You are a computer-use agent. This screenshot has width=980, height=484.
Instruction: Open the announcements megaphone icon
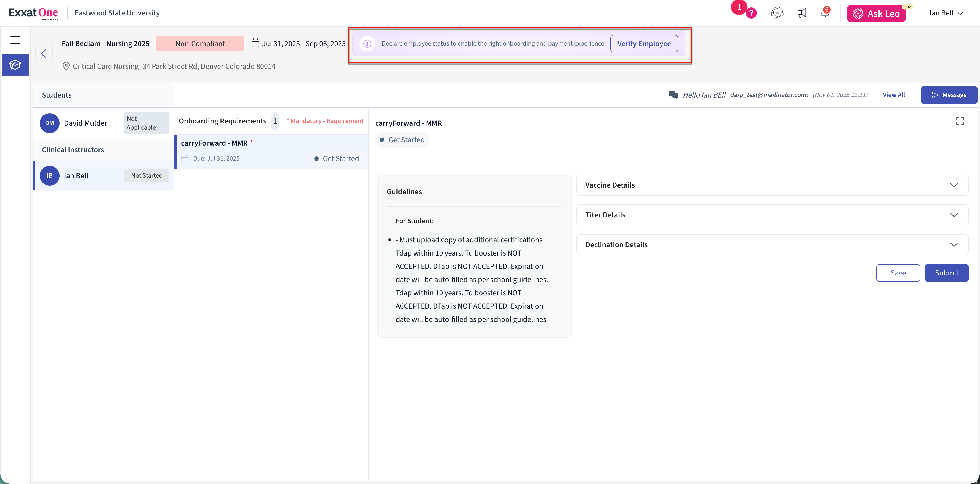point(802,13)
